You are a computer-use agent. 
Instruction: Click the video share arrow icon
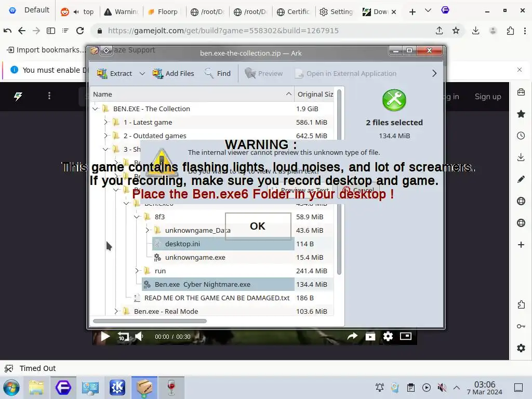point(353,336)
